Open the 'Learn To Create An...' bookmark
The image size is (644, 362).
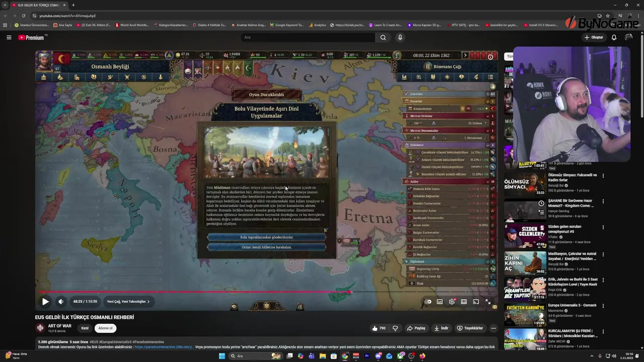[385, 25]
